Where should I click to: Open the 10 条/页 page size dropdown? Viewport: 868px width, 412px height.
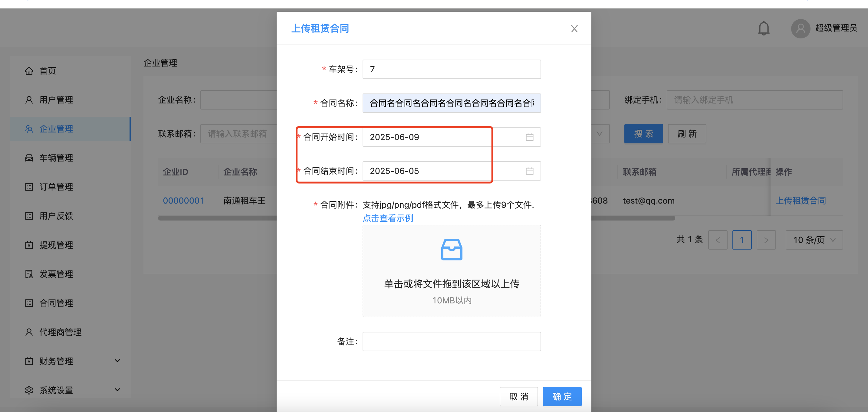(x=814, y=240)
